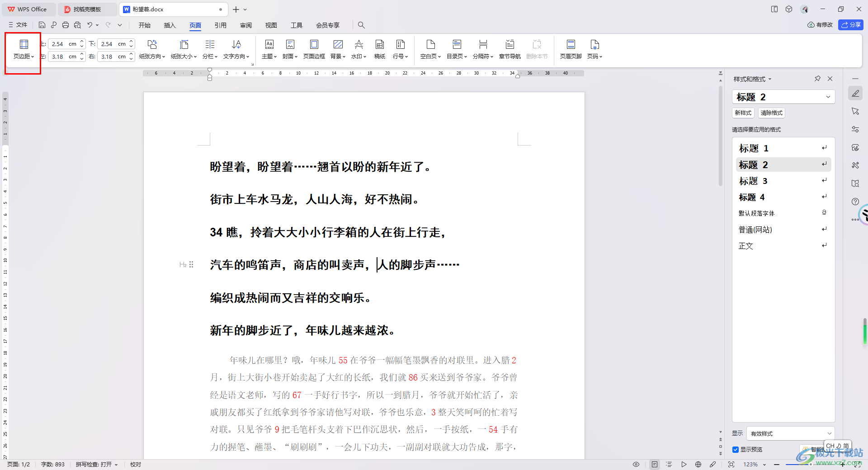Pin the 样式和格式 panel
Image resolution: width=868 pixels, height=470 pixels.
click(817, 79)
